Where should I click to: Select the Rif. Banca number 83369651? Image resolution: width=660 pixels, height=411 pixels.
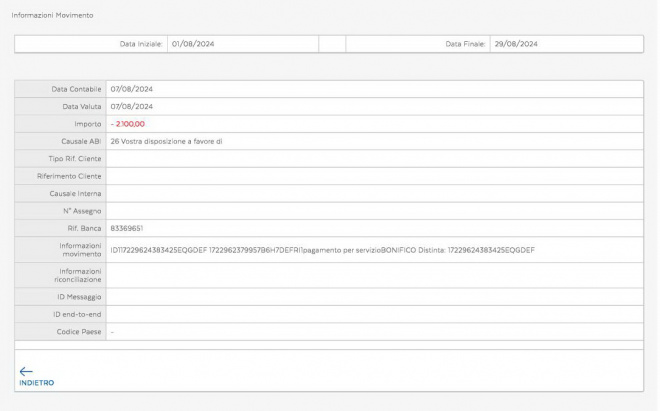[127, 228]
